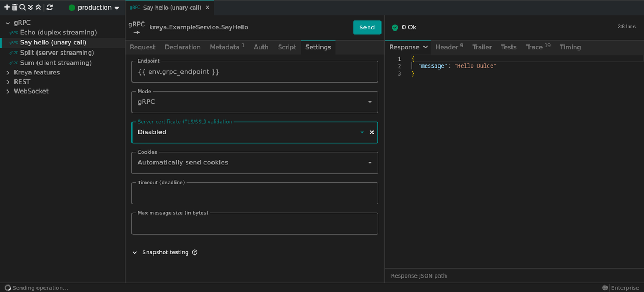Open search with the magnifier icon
The image size is (644, 292).
(23, 8)
